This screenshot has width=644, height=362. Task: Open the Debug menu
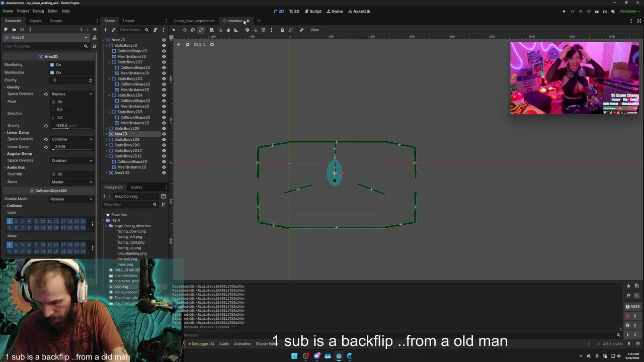[38, 11]
